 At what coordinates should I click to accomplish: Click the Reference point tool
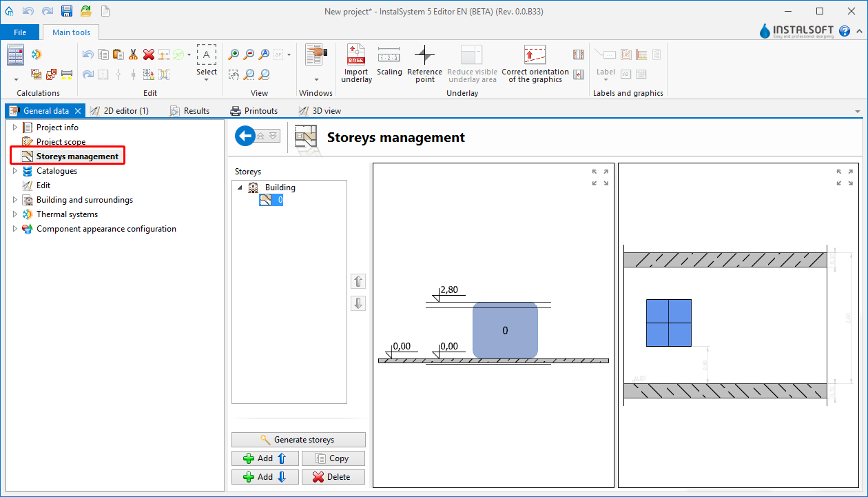[x=424, y=63]
